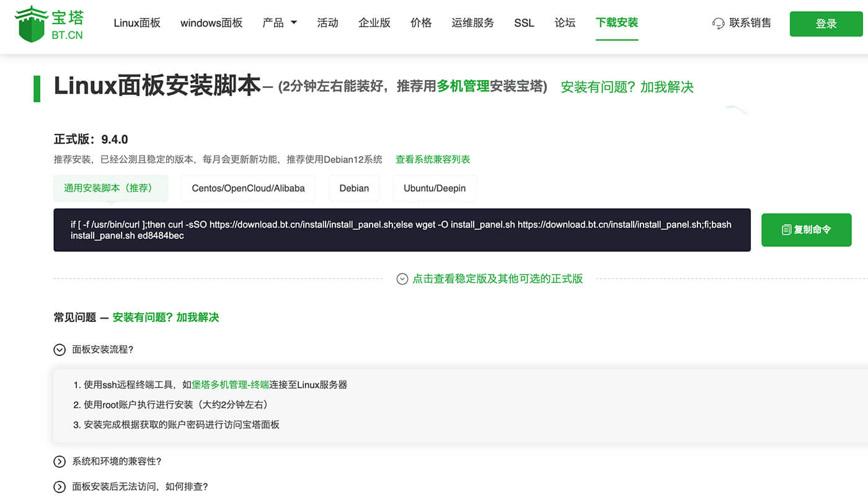Click the 常见问题 heading text
This screenshot has width=868, height=496.
coord(75,317)
